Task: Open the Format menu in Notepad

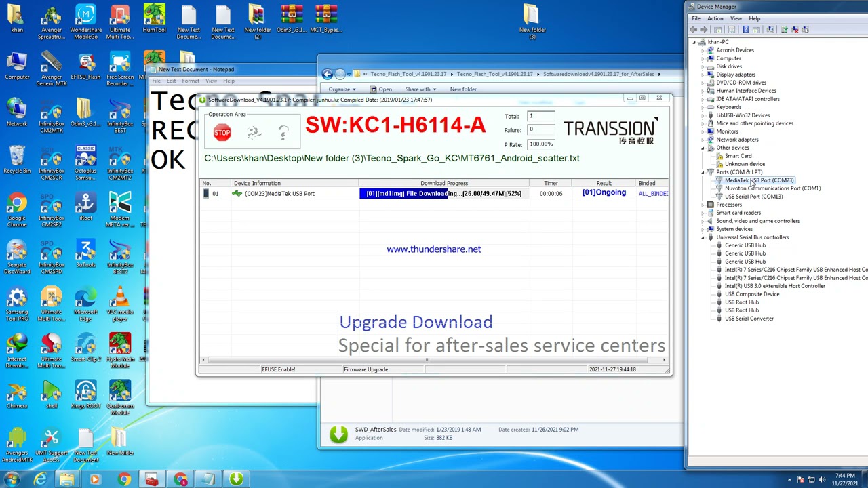Action: coord(191,81)
